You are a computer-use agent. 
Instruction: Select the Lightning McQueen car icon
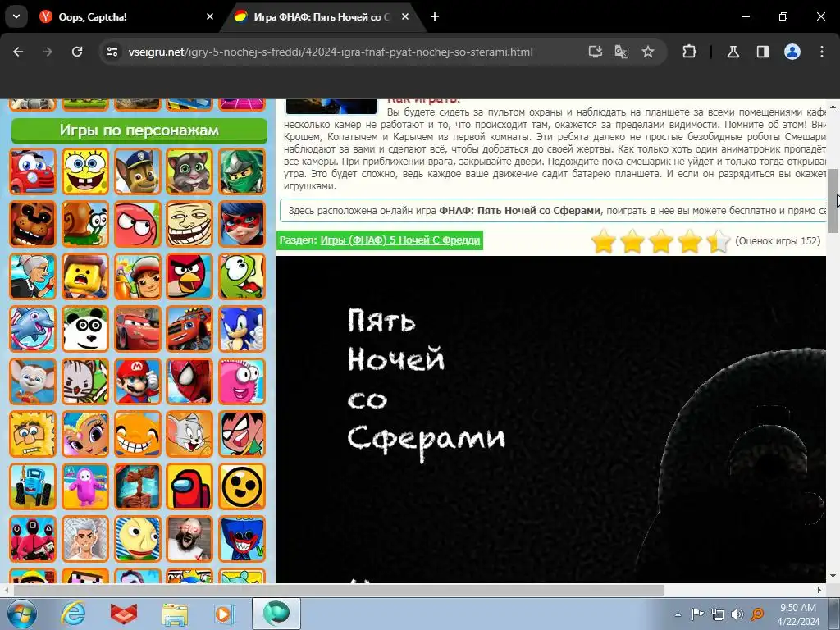coord(137,329)
